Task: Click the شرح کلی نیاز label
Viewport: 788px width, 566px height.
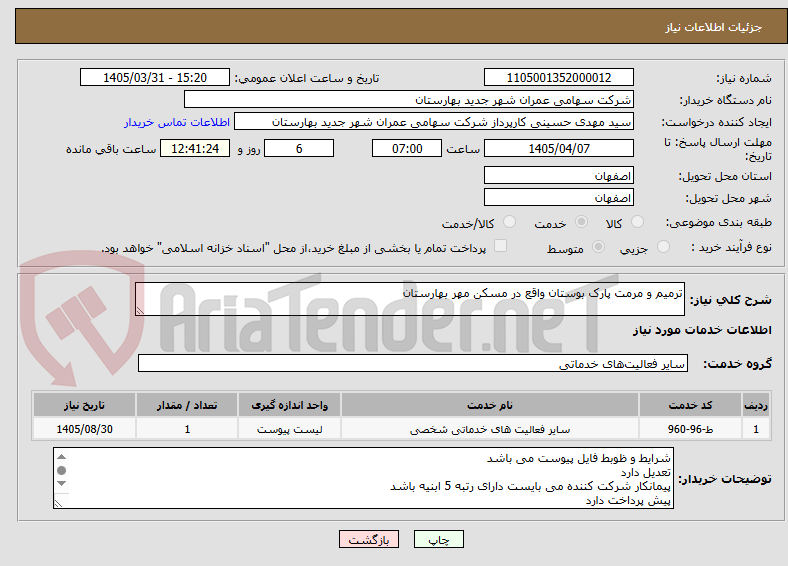Action: click(730, 300)
